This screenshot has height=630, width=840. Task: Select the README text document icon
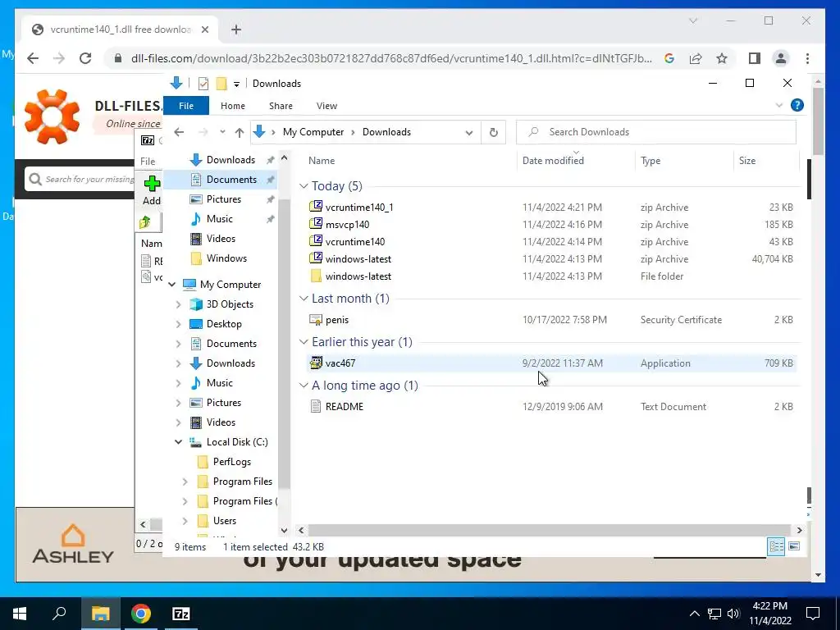tap(316, 406)
